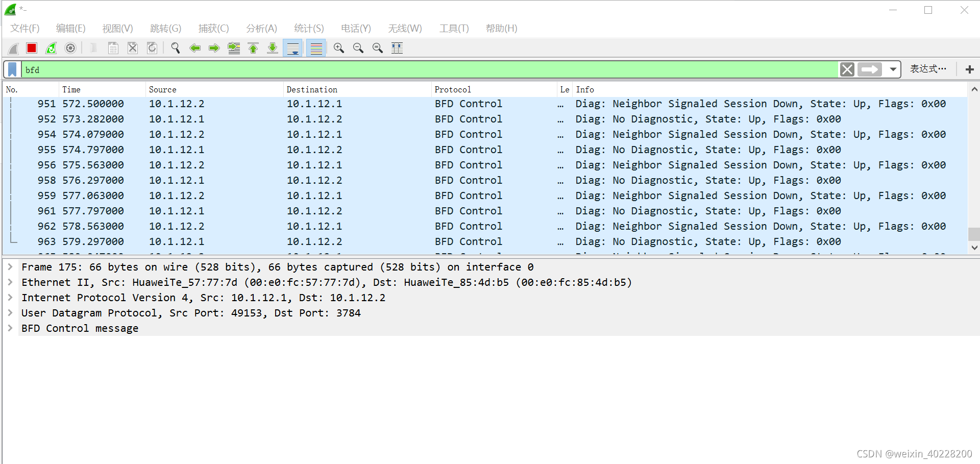980x464 pixels.
Task: Click the Go to specified packet icon
Action: (234, 48)
